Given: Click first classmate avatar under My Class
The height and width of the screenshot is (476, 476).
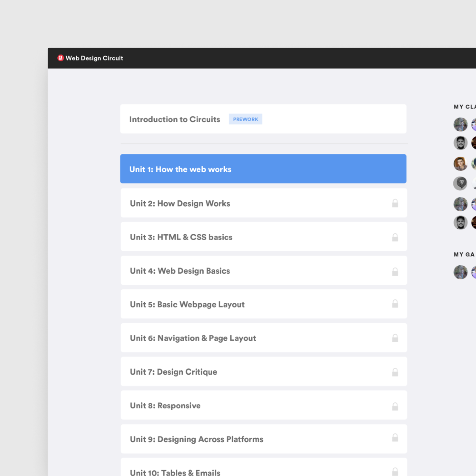Looking at the screenshot, I should click(460, 124).
